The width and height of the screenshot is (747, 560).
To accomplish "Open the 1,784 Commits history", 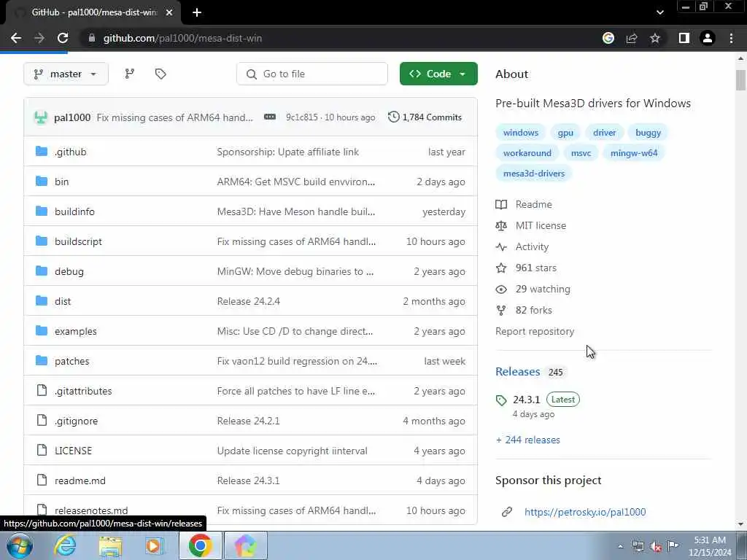I will (x=425, y=117).
